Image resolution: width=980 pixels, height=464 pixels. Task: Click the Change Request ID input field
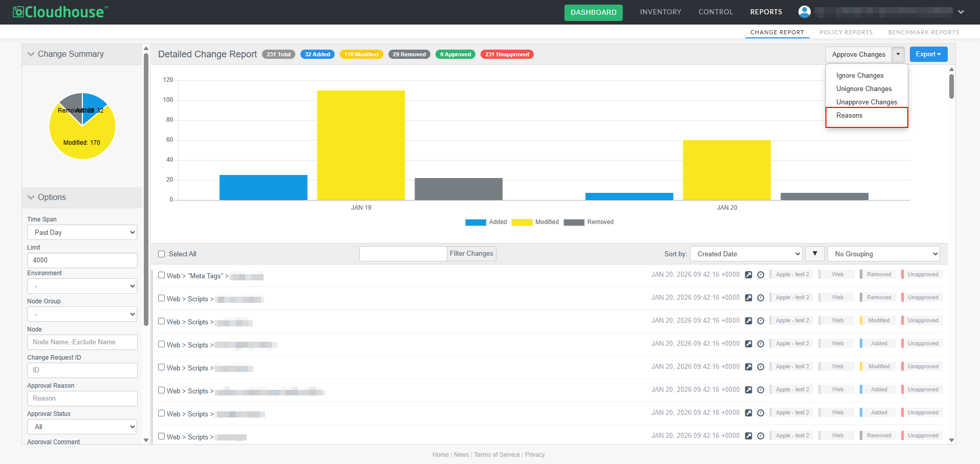tap(82, 370)
